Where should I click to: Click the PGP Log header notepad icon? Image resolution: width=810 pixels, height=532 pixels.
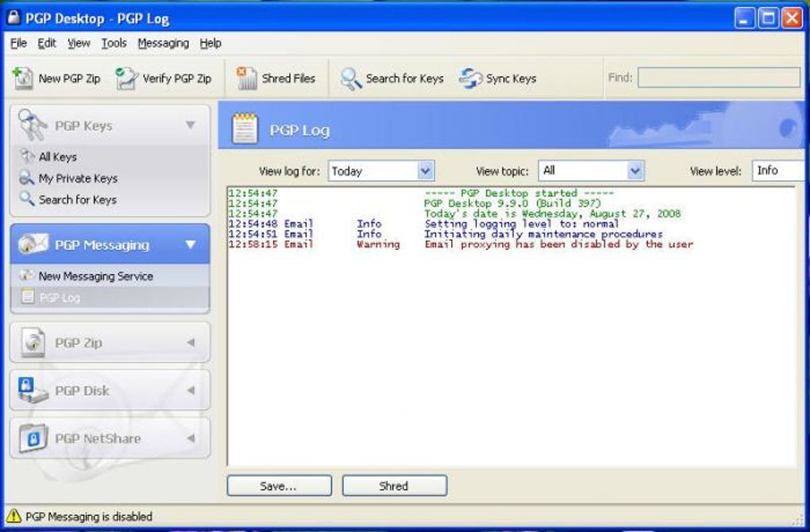click(x=245, y=129)
